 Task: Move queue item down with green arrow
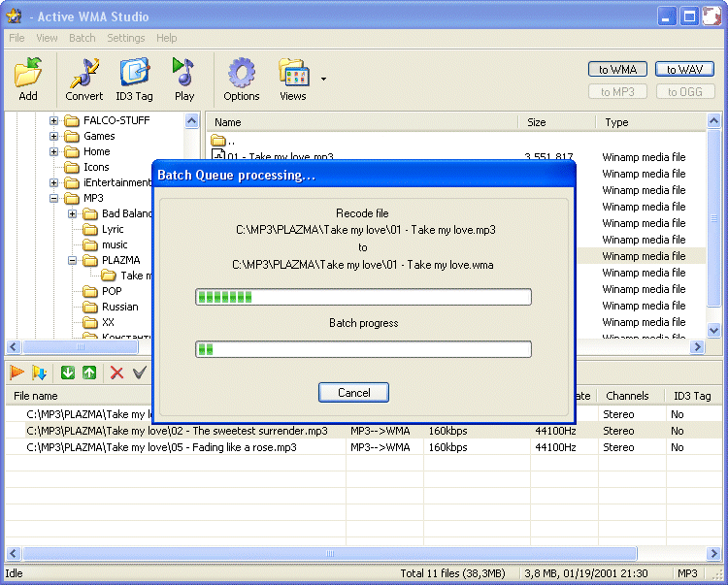pos(68,373)
